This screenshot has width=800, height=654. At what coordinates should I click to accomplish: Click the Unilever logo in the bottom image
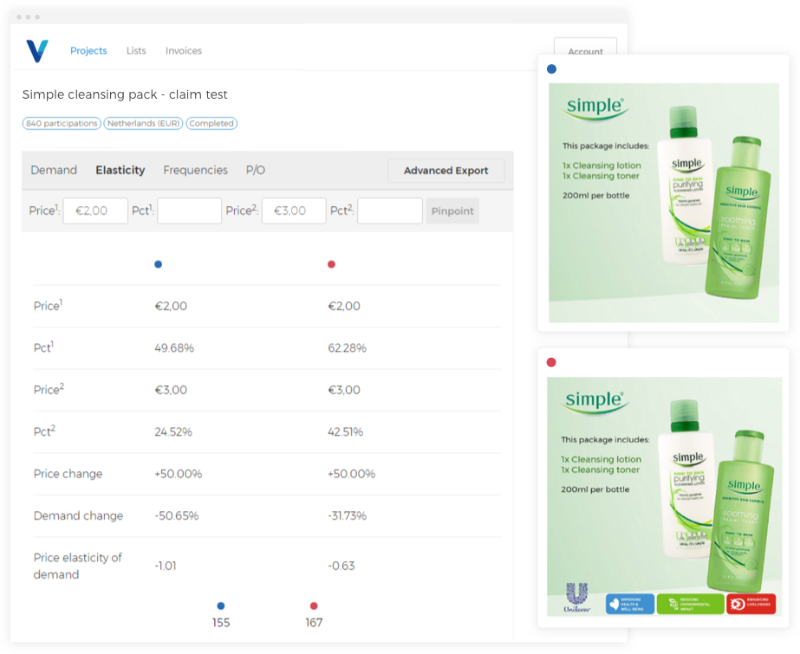[x=577, y=597]
